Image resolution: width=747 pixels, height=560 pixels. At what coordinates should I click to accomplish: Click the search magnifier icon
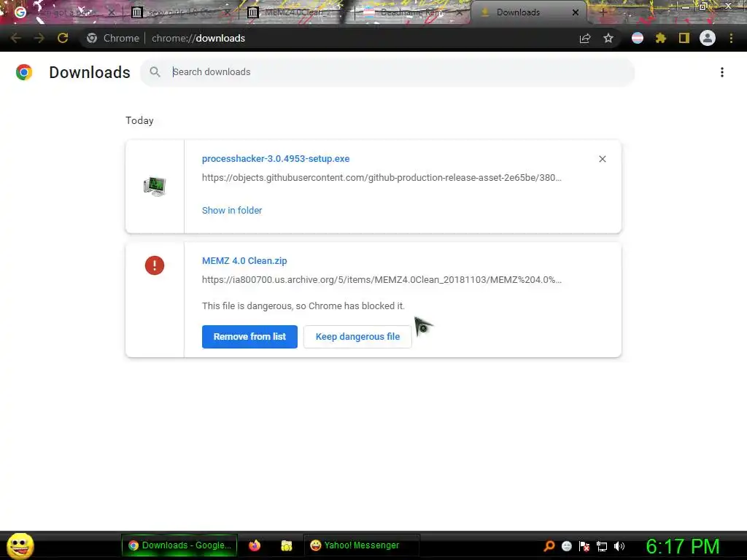point(155,72)
